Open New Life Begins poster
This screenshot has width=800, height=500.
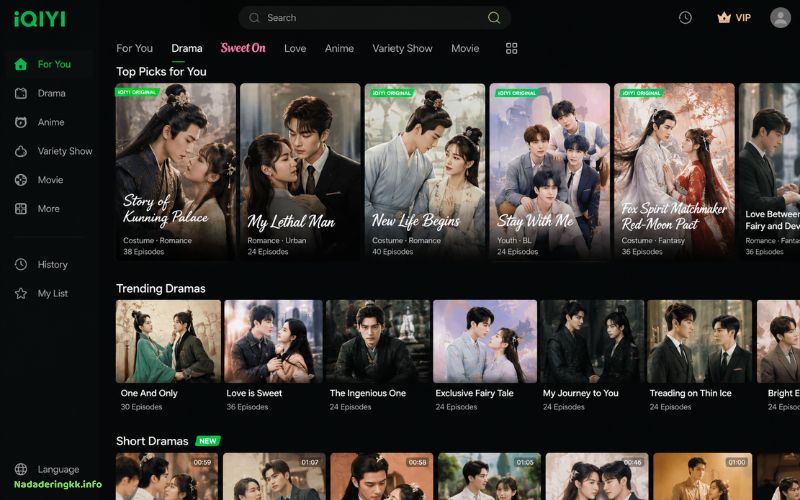pos(424,172)
